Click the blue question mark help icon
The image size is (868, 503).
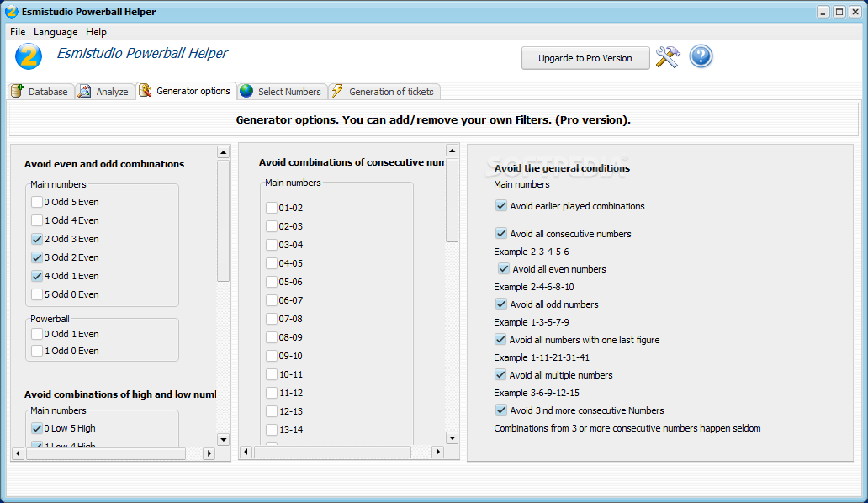701,56
